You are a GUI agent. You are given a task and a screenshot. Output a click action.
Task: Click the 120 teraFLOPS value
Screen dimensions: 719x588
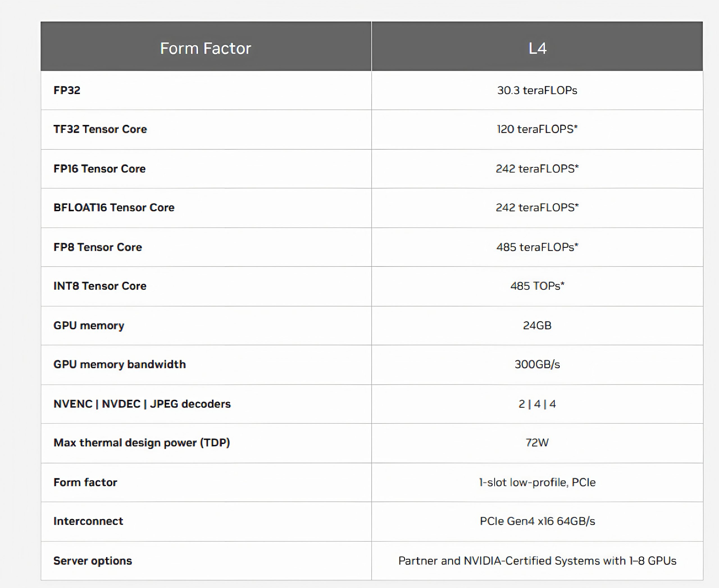pyautogui.click(x=537, y=129)
